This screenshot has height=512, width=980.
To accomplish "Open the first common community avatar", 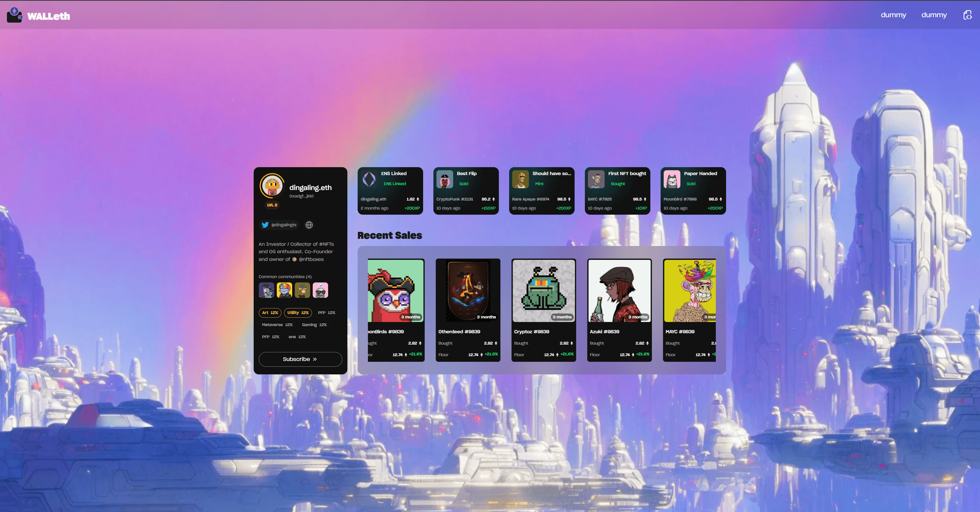I will 266,290.
